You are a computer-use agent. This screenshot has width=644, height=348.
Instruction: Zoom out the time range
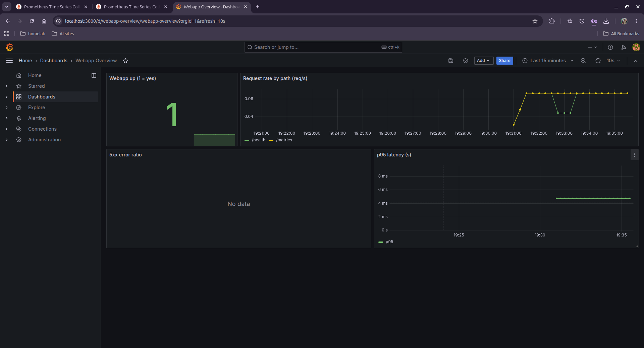(x=583, y=61)
